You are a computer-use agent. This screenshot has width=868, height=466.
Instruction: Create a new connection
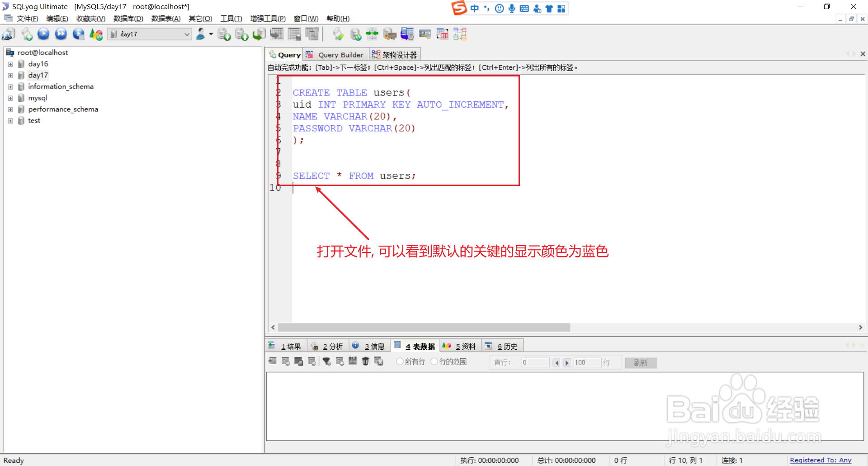click(9, 34)
